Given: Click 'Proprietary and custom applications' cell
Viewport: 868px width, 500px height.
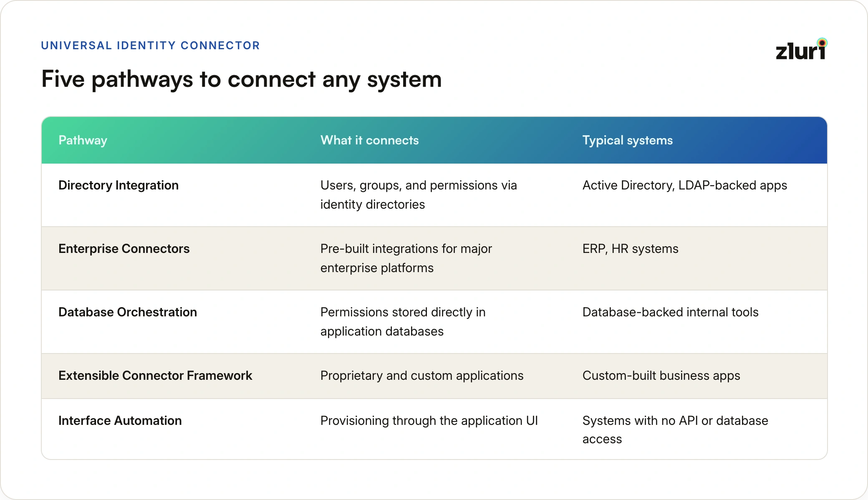Looking at the screenshot, I should (x=422, y=376).
